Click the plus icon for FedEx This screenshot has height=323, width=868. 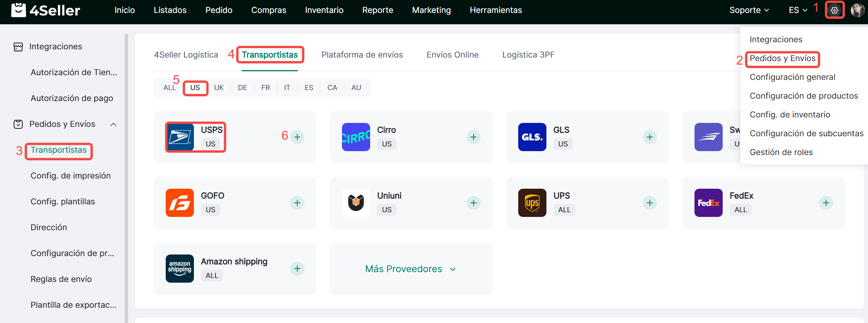pos(826,203)
